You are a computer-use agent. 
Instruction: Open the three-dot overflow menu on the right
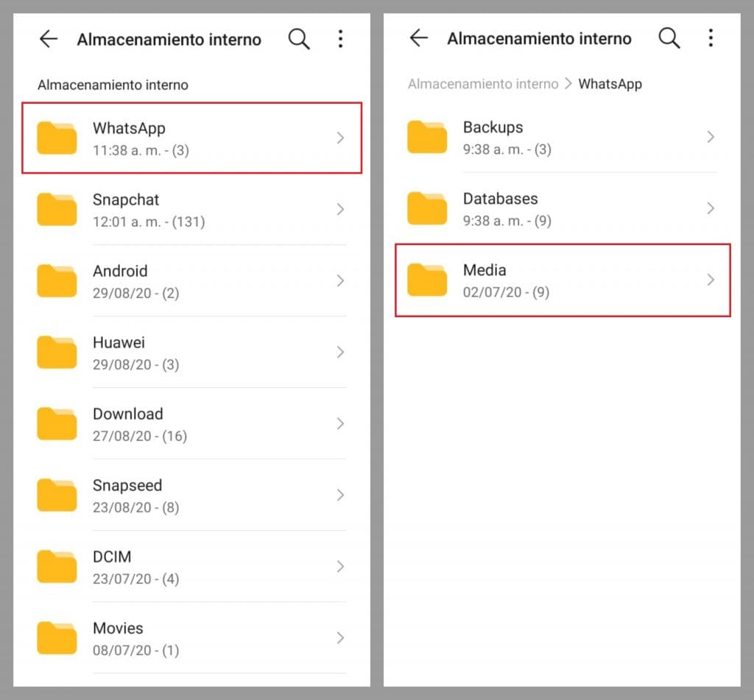click(711, 38)
